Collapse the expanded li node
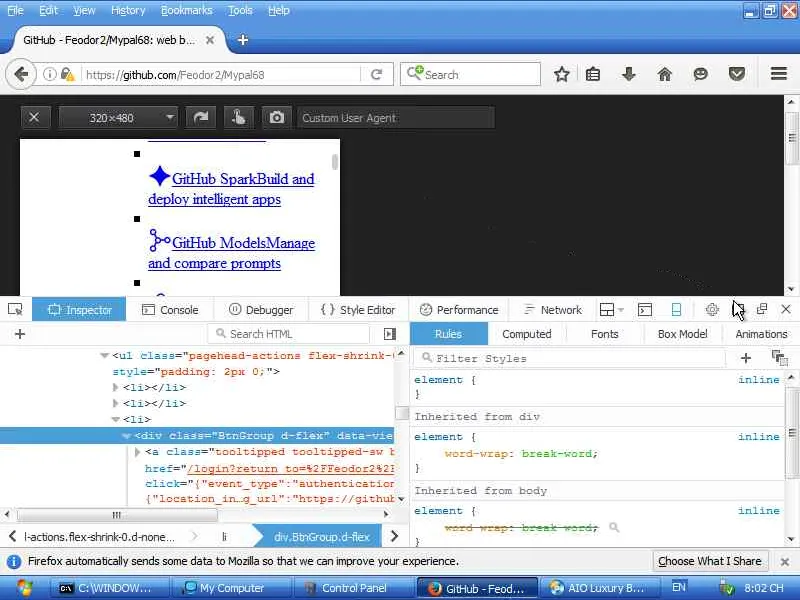800x600 pixels. 116,419
